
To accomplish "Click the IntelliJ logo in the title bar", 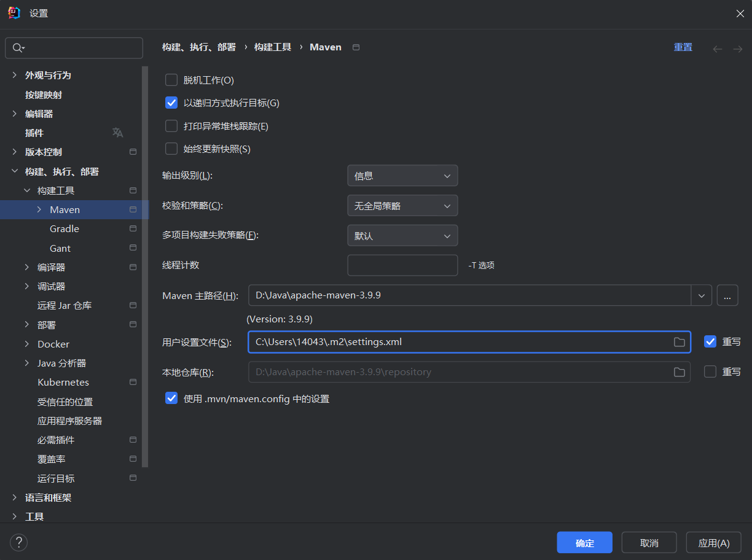I will click(x=14, y=13).
